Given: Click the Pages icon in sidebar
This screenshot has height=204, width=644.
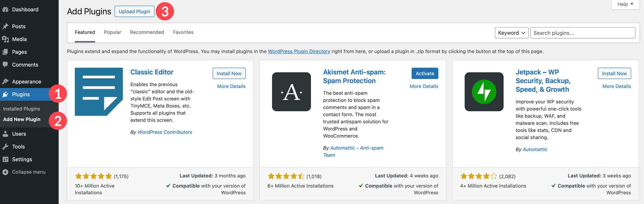Looking at the screenshot, I should [5, 52].
